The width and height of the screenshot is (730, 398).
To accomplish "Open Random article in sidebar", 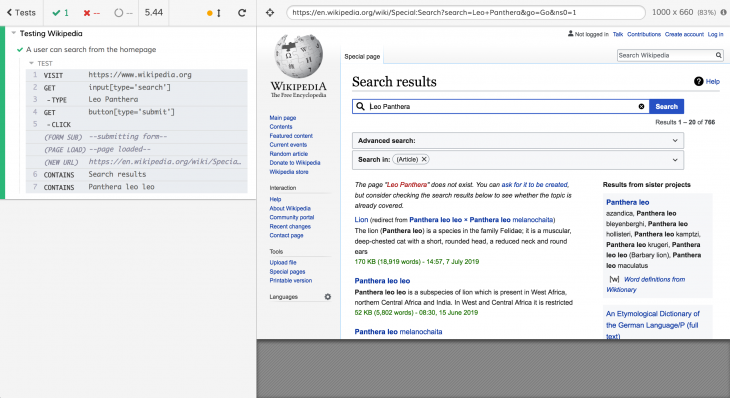I will pos(289,154).
